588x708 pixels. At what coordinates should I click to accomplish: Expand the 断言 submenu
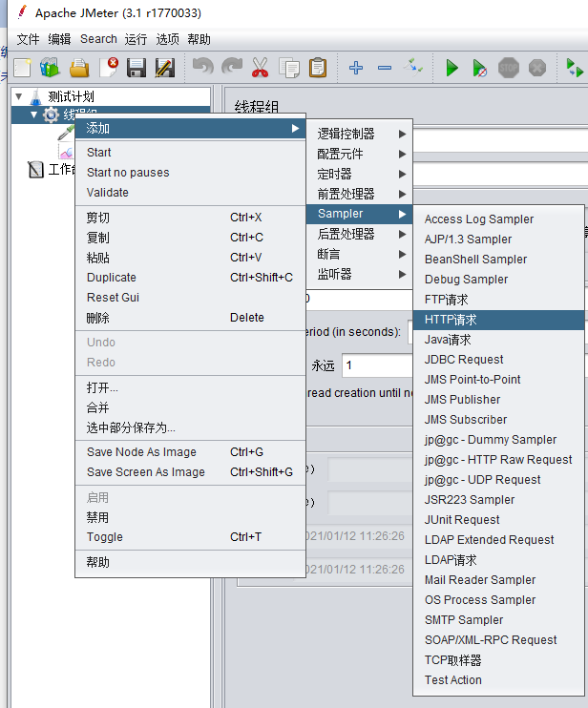[360, 254]
